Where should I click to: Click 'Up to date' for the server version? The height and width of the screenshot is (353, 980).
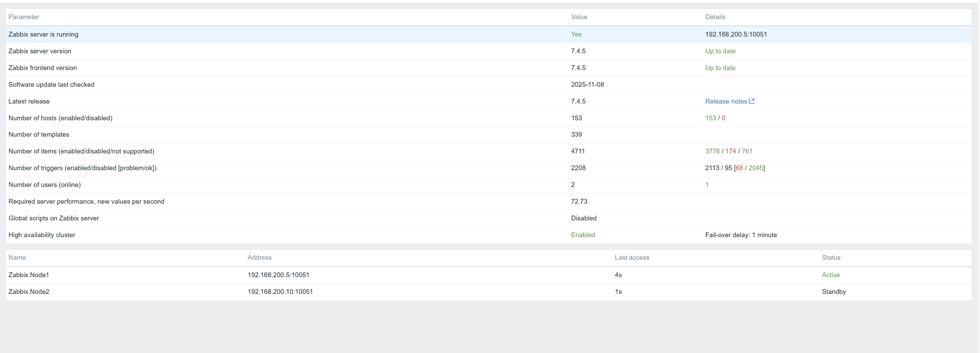pos(720,51)
